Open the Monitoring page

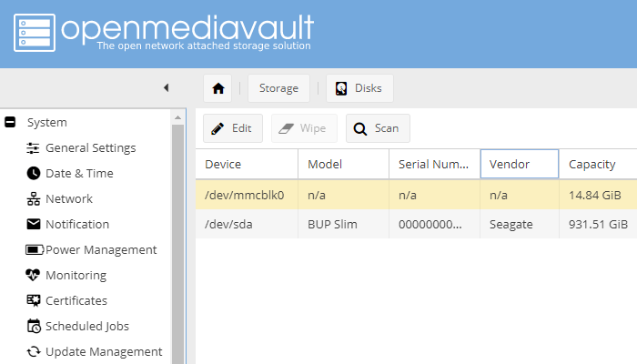click(76, 276)
